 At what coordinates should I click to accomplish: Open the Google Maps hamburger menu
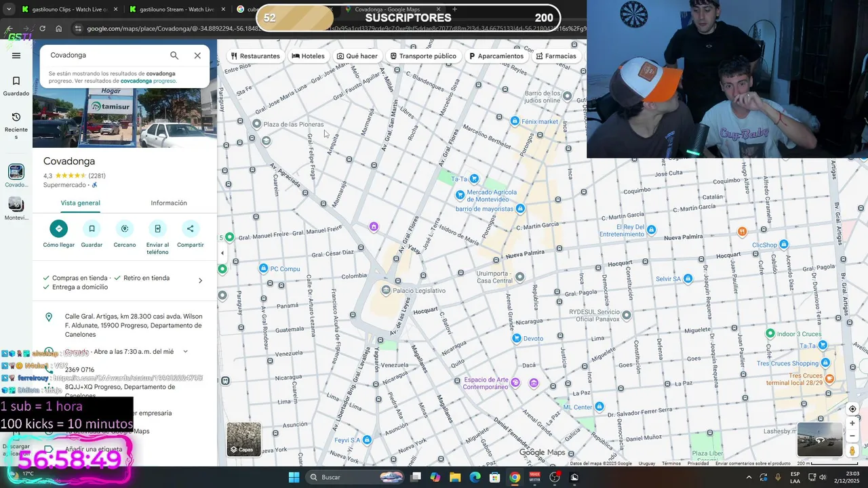pyautogui.click(x=16, y=56)
